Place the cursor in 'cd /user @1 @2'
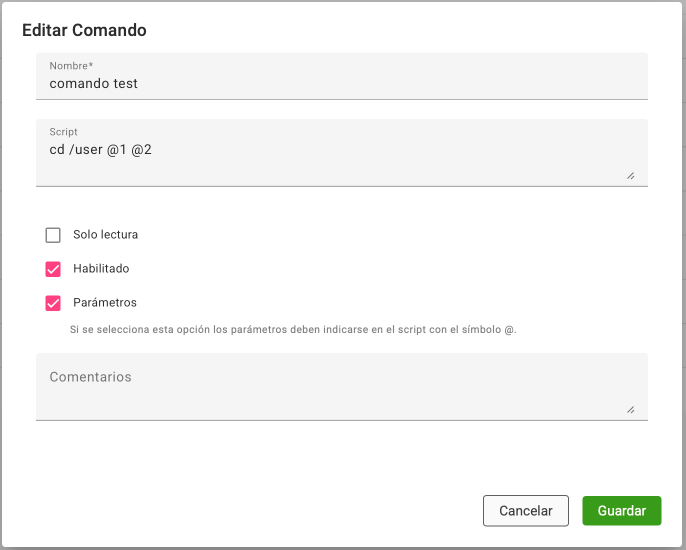The width and height of the screenshot is (686, 550). (100, 150)
